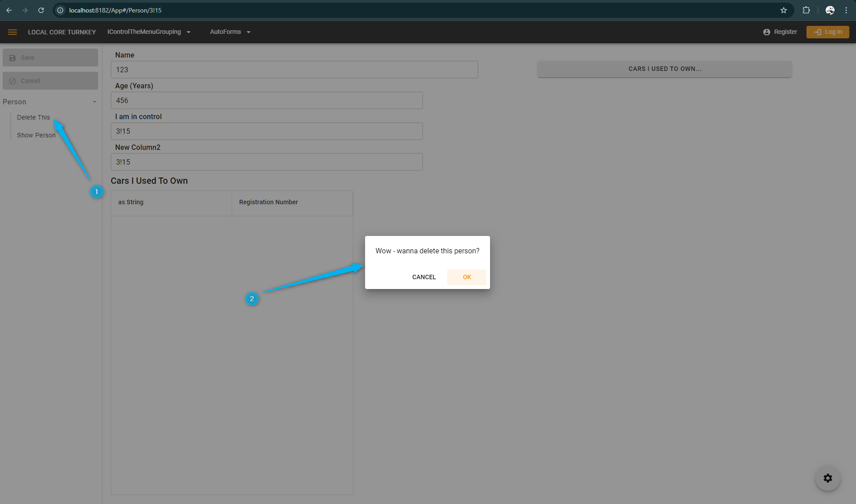This screenshot has width=856, height=504.
Task: Open the browser extensions puzzle icon
Action: point(806,10)
